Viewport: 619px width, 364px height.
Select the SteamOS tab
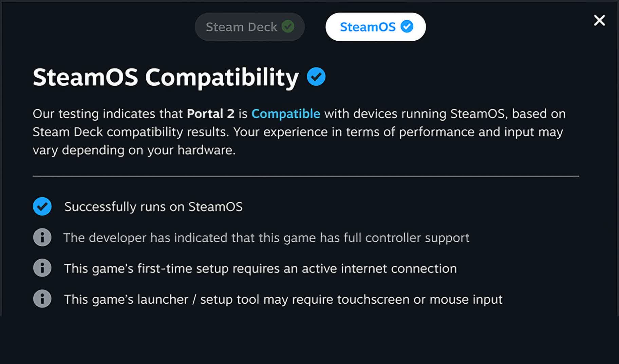375,27
